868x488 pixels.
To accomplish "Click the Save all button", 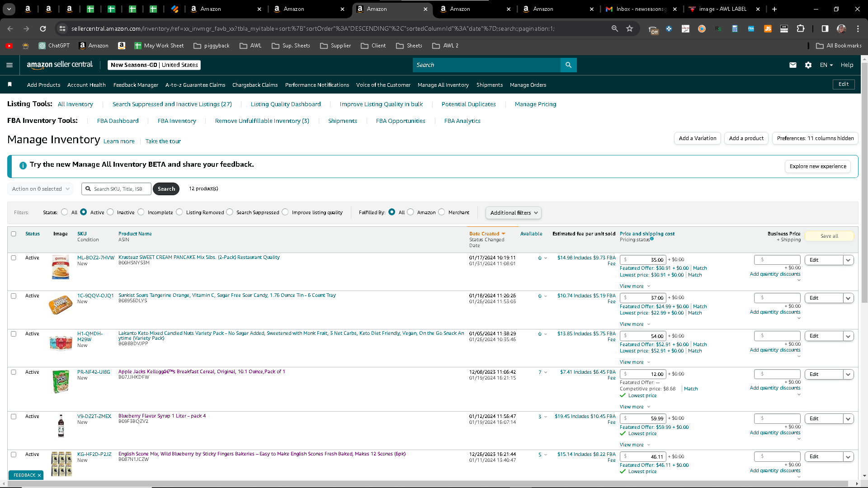I will tap(829, 236).
